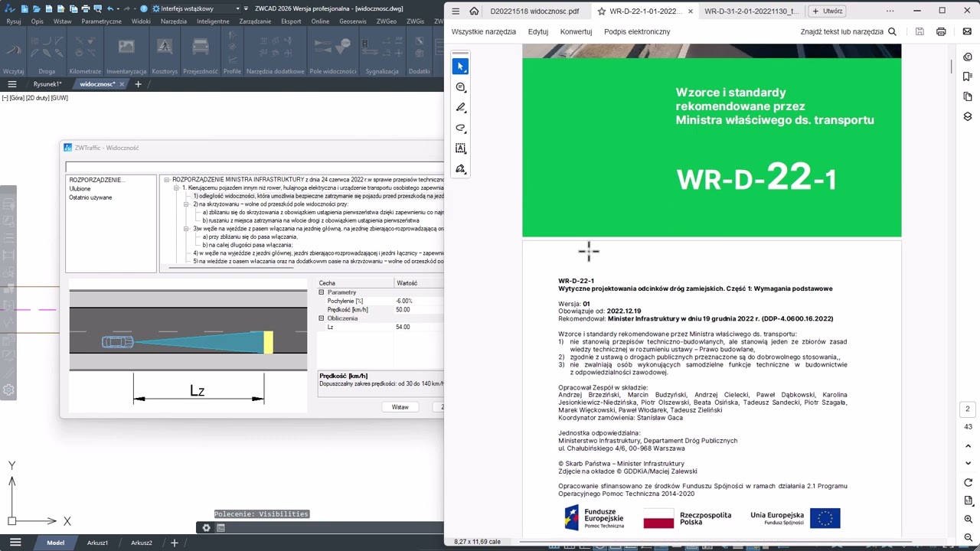Click the page number 2 indicator box

click(x=968, y=410)
